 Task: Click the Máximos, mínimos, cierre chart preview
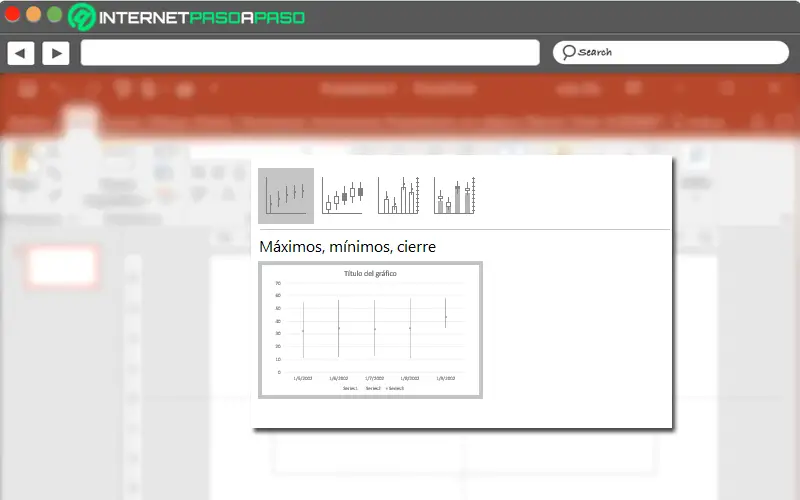370,330
